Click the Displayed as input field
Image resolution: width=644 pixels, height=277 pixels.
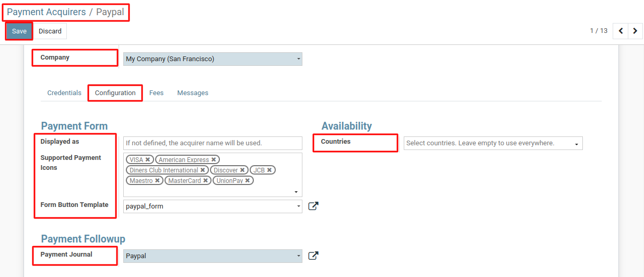coord(213,143)
